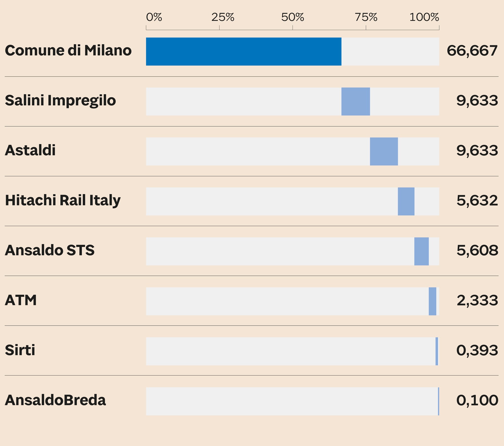Select the 2,333 value
The image size is (504, 446).
coord(477,301)
